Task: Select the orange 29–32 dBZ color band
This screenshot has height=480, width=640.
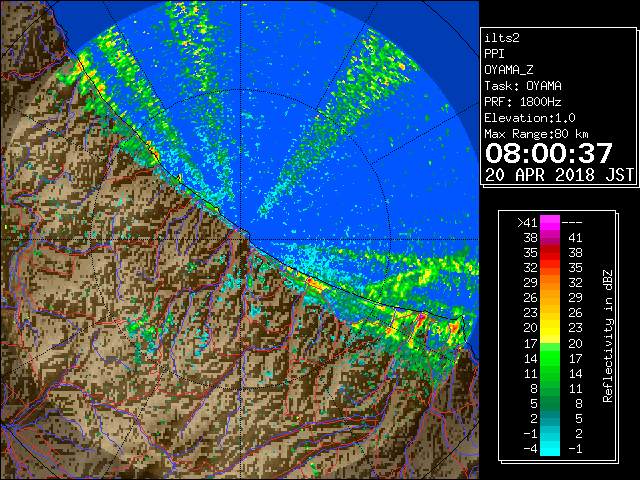Action: (x=550, y=283)
